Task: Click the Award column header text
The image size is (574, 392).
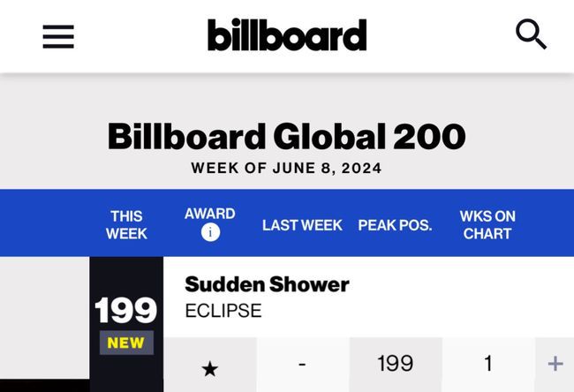Action: (209, 214)
